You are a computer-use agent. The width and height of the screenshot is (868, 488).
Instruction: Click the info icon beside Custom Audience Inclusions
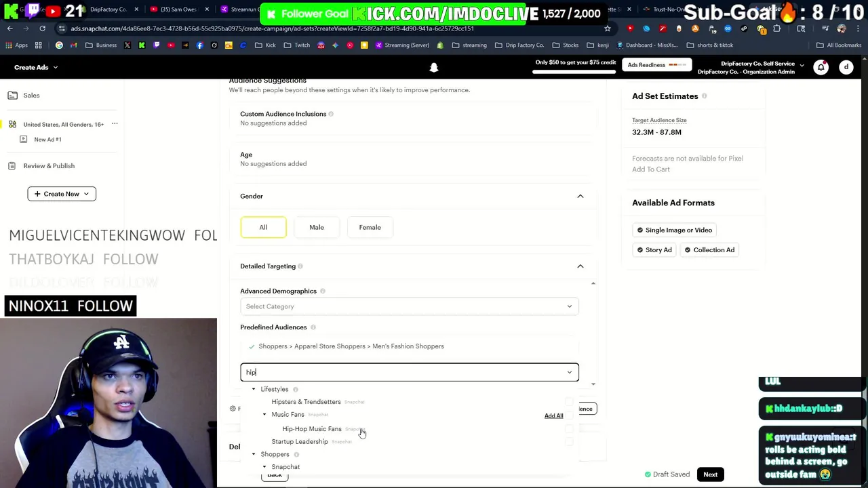pyautogui.click(x=331, y=114)
